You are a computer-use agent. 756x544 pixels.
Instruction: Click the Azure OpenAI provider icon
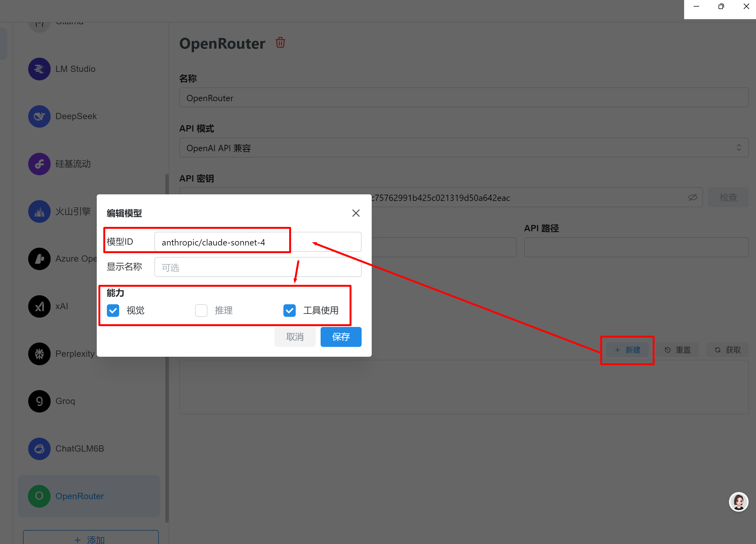tap(39, 259)
